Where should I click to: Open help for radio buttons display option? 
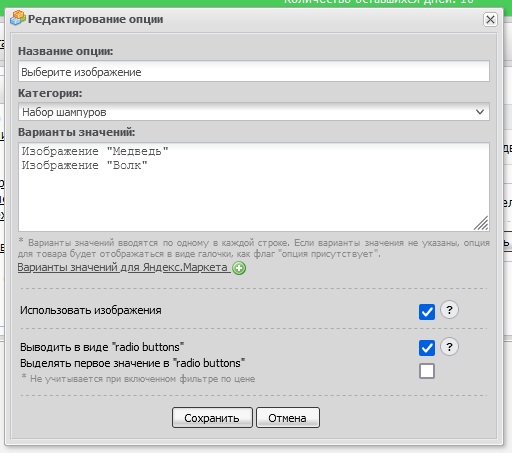pyautogui.click(x=449, y=347)
